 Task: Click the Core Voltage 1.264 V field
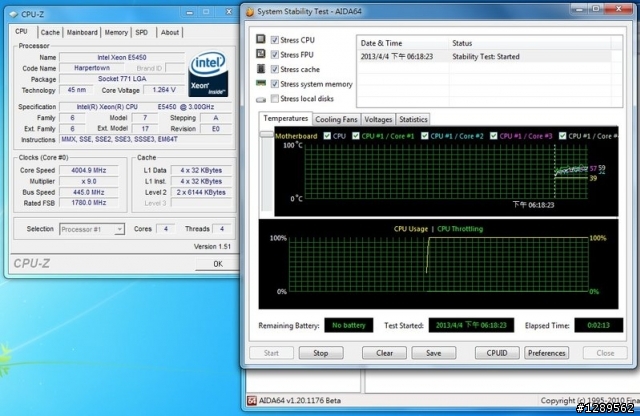coord(164,90)
